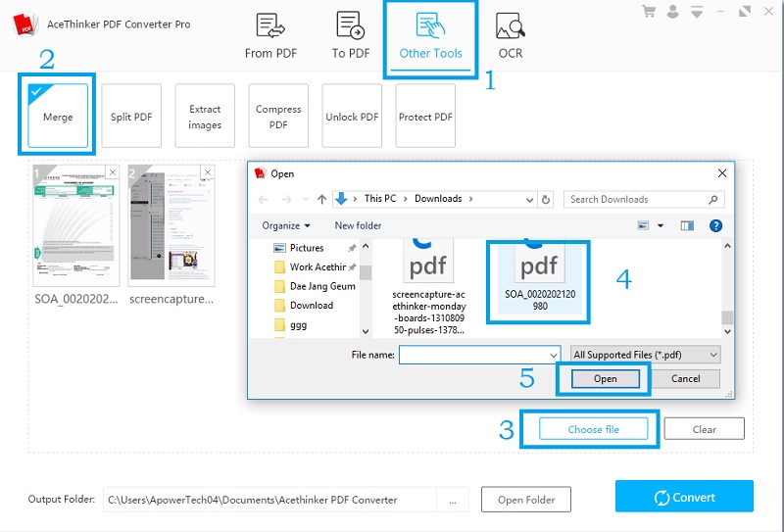Image resolution: width=784 pixels, height=532 pixels.
Task: Click Open in the file dialog
Action: coord(605,378)
